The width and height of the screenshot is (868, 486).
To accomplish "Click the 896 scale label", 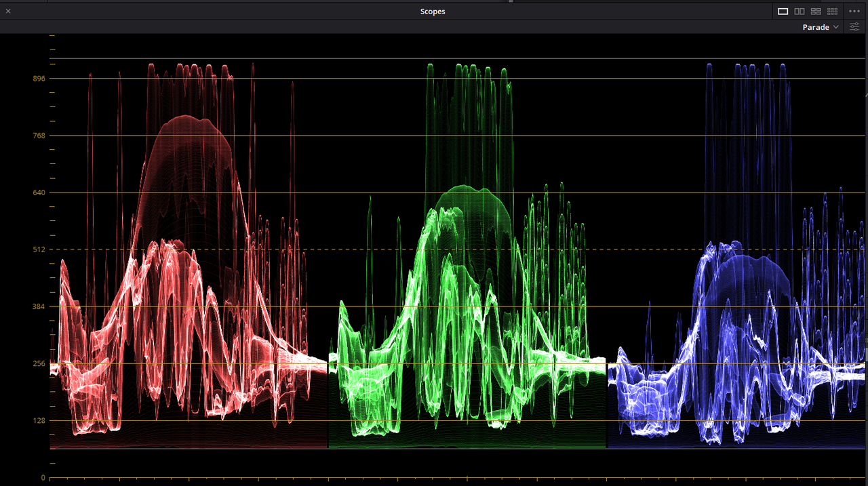I will pyautogui.click(x=39, y=79).
